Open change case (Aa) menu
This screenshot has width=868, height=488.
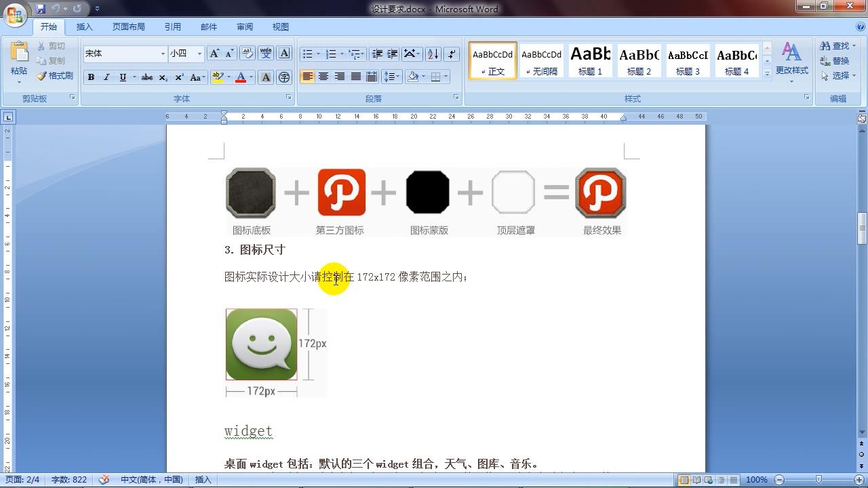[x=197, y=77]
